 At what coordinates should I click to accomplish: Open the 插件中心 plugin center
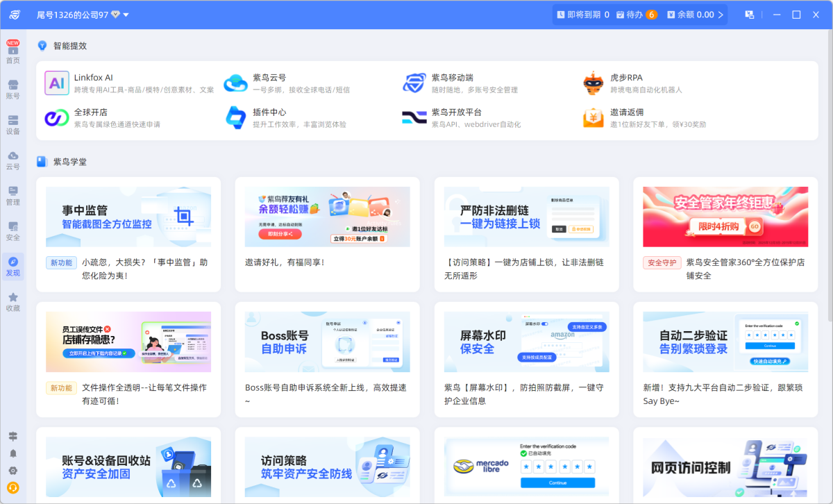tap(278, 115)
